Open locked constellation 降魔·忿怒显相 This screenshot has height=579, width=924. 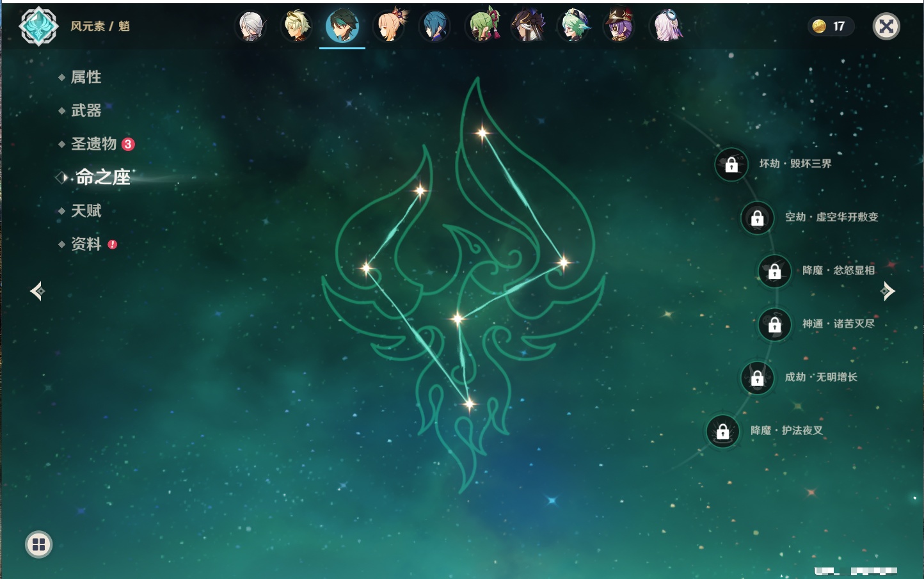pos(775,271)
